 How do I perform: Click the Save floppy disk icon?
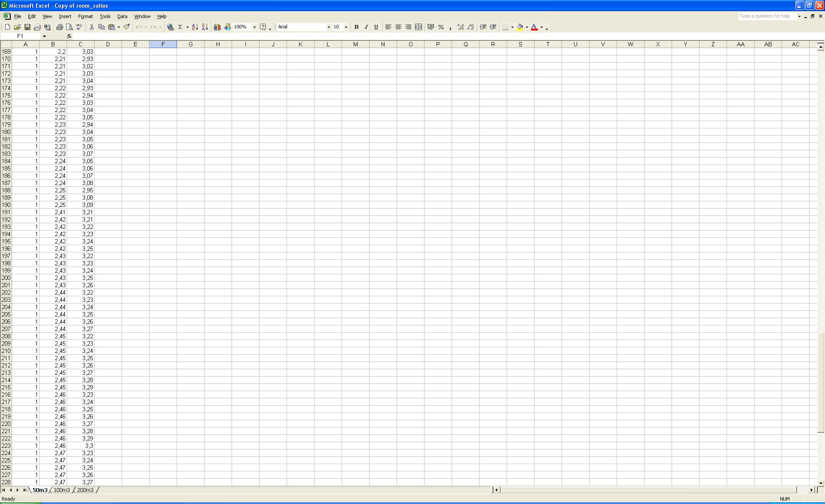coord(27,27)
